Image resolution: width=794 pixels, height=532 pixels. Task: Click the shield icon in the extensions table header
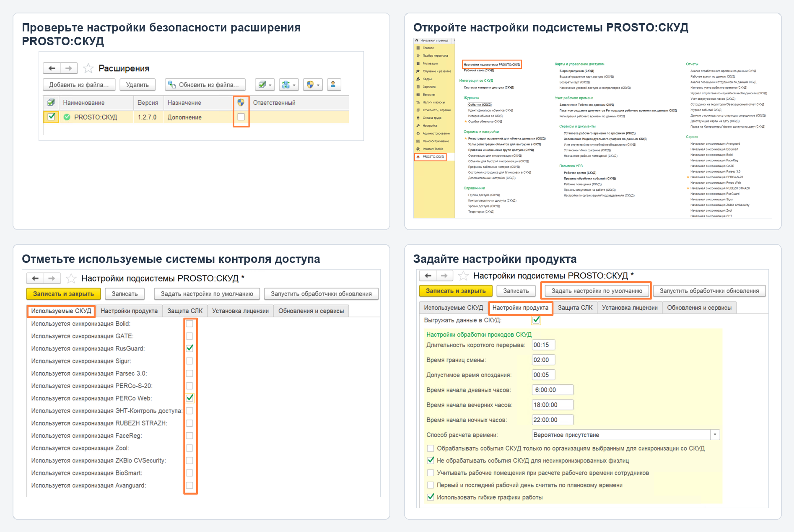click(x=241, y=103)
